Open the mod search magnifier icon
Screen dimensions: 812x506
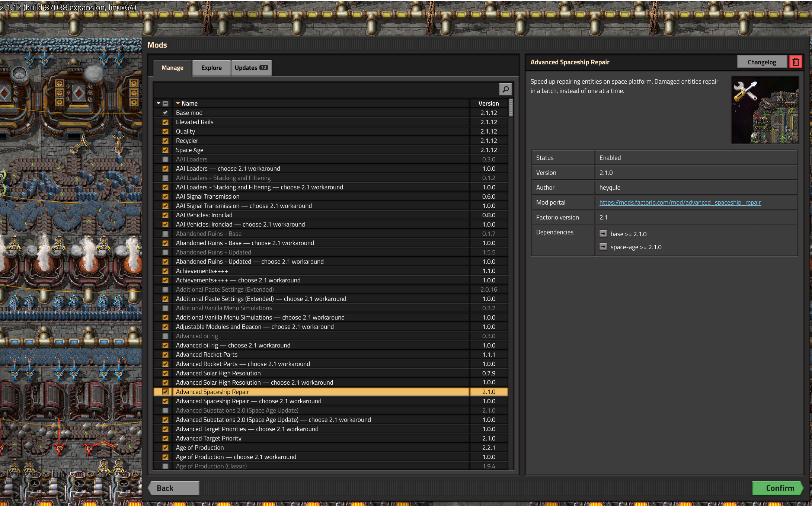(505, 89)
